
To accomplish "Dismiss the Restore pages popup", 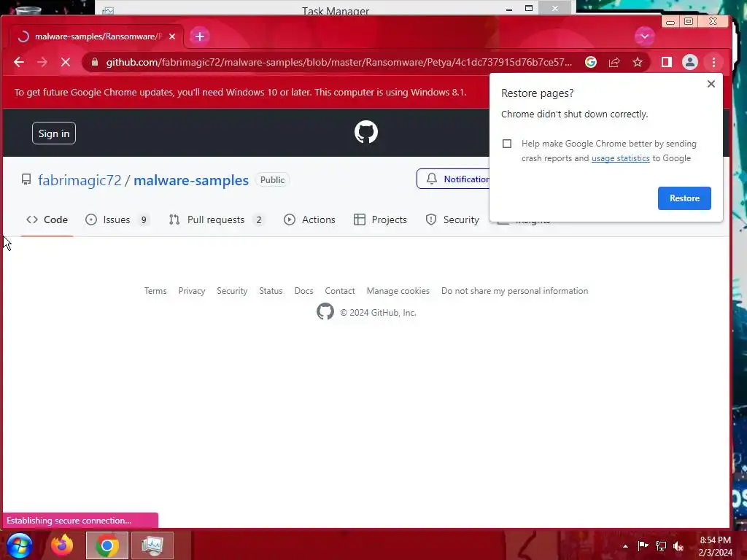I will tap(711, 84).
